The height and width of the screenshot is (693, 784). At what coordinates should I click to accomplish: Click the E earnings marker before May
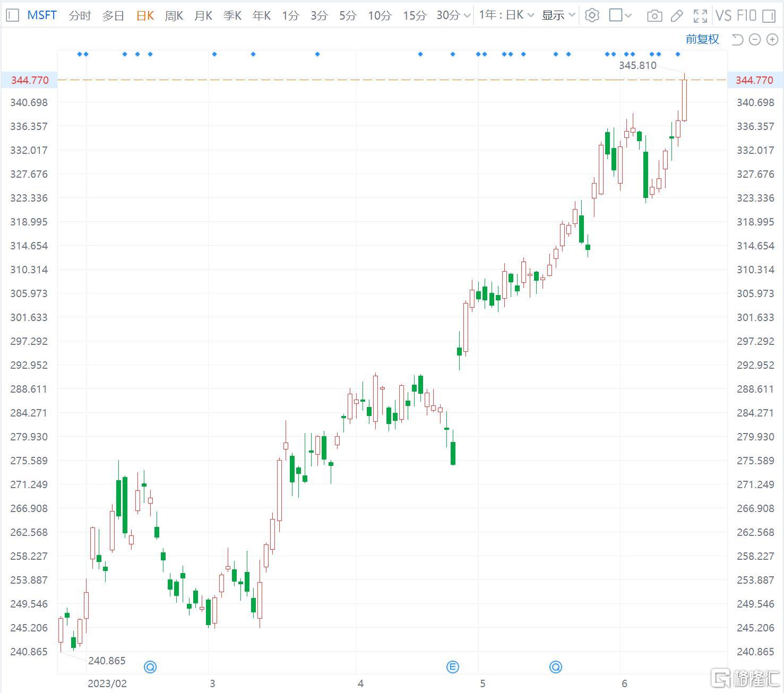pyautogui.click(x=453, y=667)
